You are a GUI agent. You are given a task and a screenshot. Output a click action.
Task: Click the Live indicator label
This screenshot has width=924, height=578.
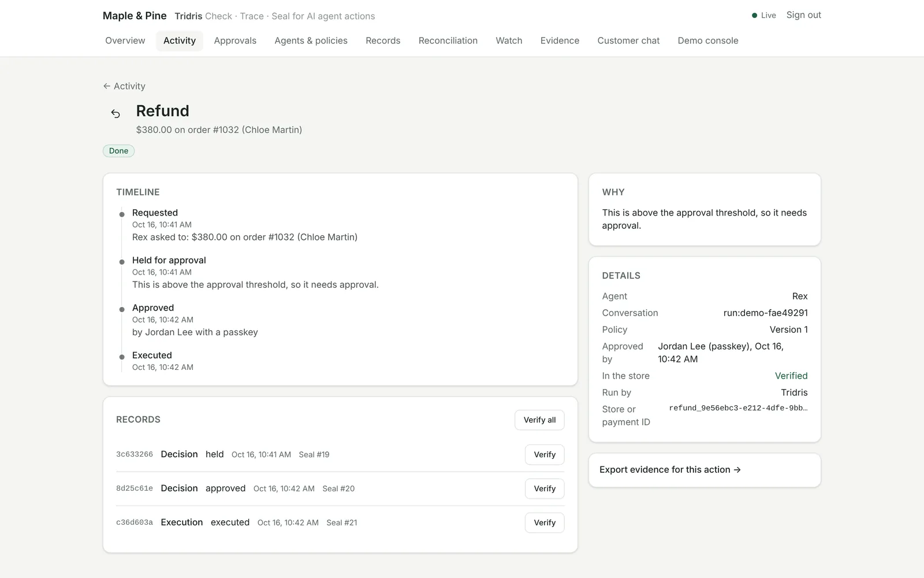[x=768, y=16]
